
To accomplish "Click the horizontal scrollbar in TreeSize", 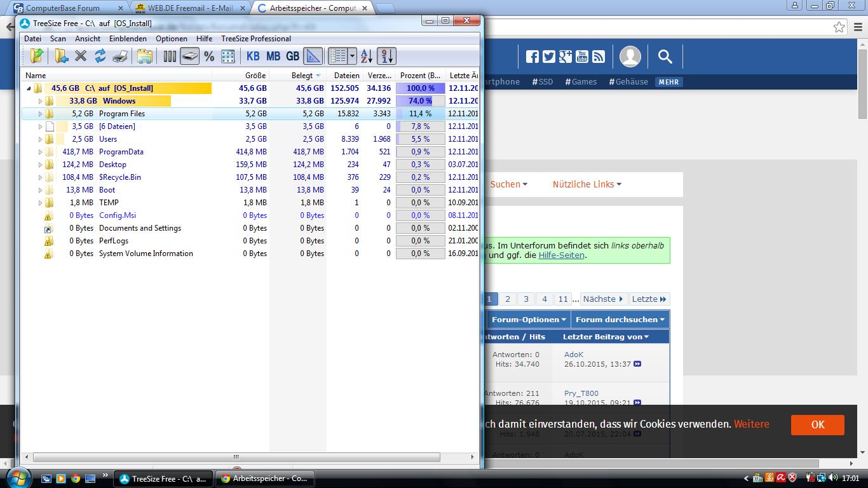I will pyautogui.click(x=236, y=457).
